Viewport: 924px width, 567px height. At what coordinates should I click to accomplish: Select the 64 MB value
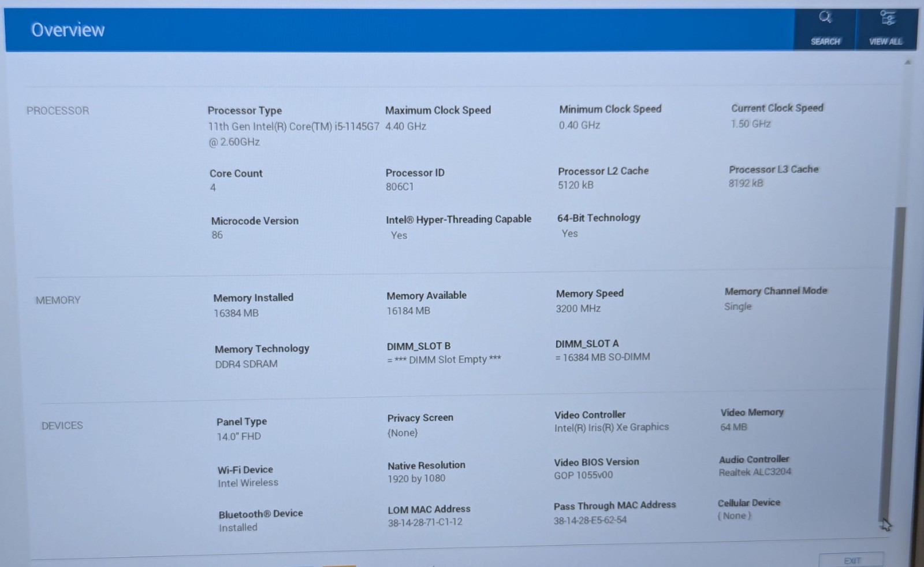(733, 427)
